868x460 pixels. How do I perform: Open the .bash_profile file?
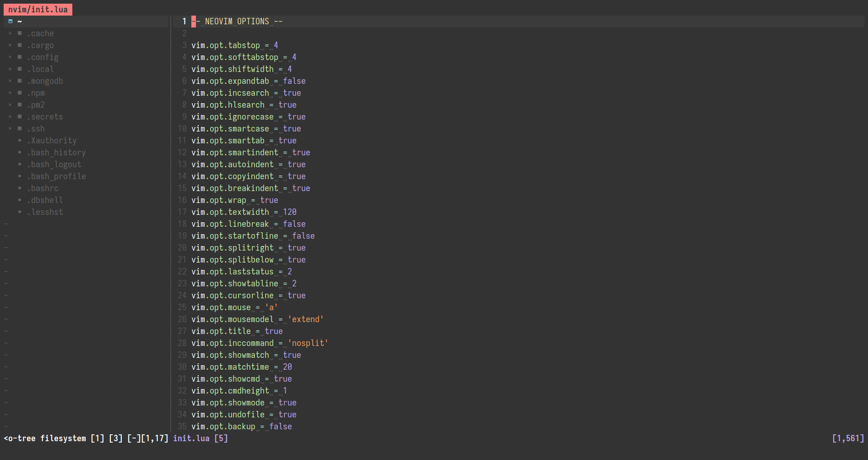click(x=56, y=176)
